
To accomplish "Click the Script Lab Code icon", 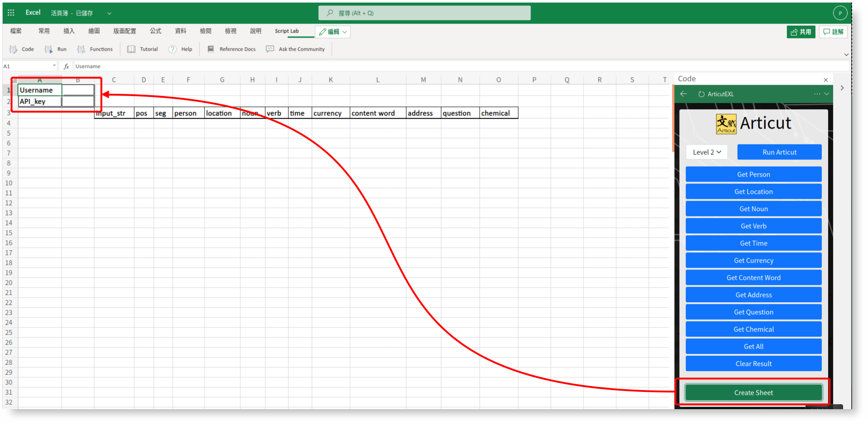I will point(14,49).
